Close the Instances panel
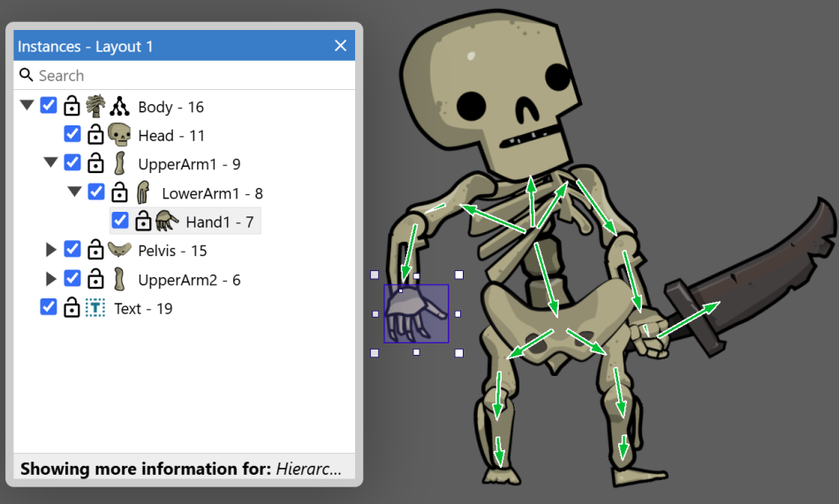This screenshot has width=839, height=504. pos(340,46)
